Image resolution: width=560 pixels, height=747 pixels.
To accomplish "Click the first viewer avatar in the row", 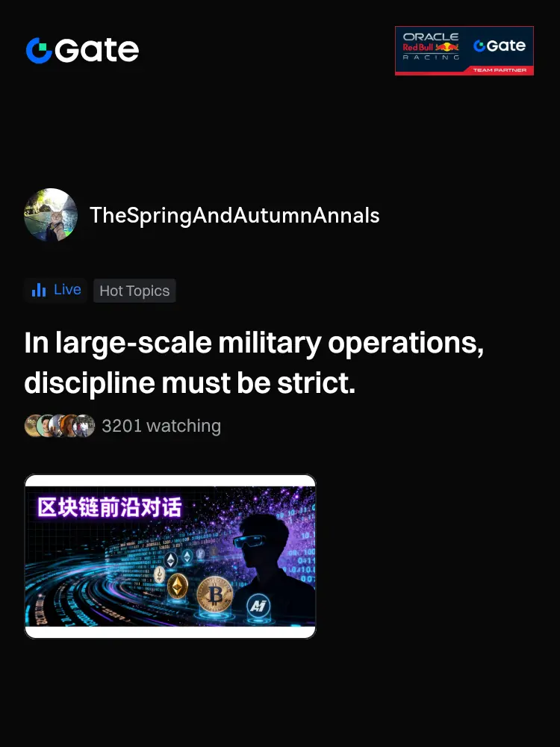I will click(x=34, y=426).
